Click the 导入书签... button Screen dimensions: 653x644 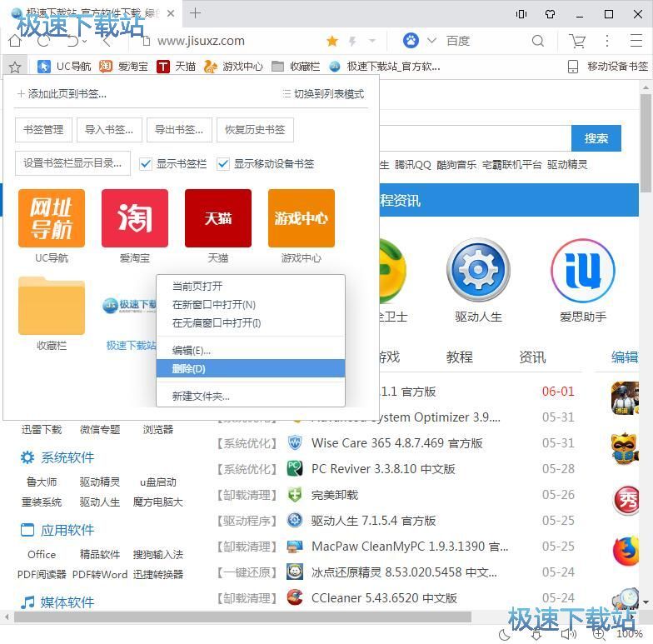109,130
